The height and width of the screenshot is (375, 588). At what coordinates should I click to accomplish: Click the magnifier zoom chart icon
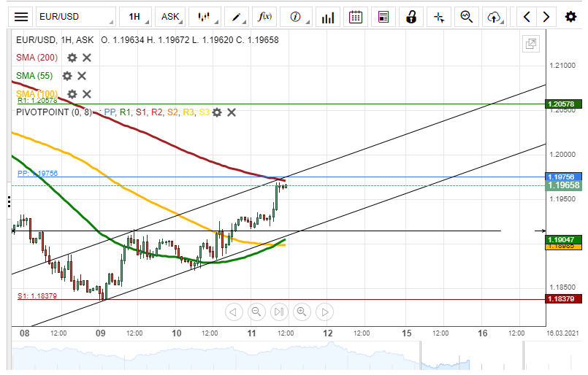click(x=467, y=17)
